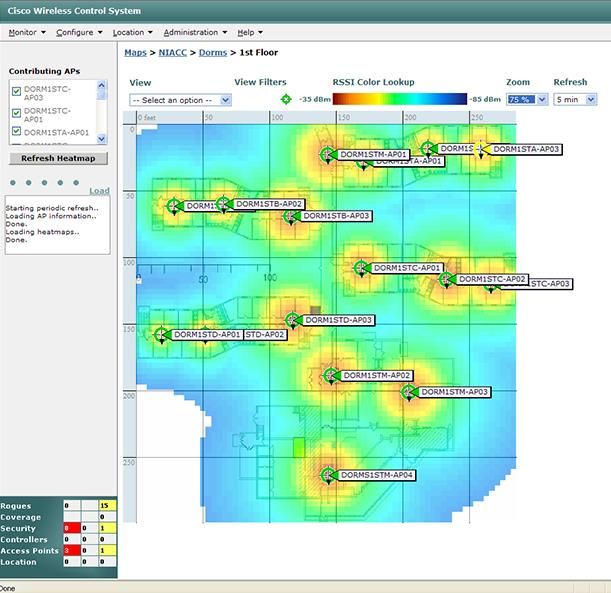Uncheck the DORM1STC-AP01 contributing AP checkbox

point(16,113)
